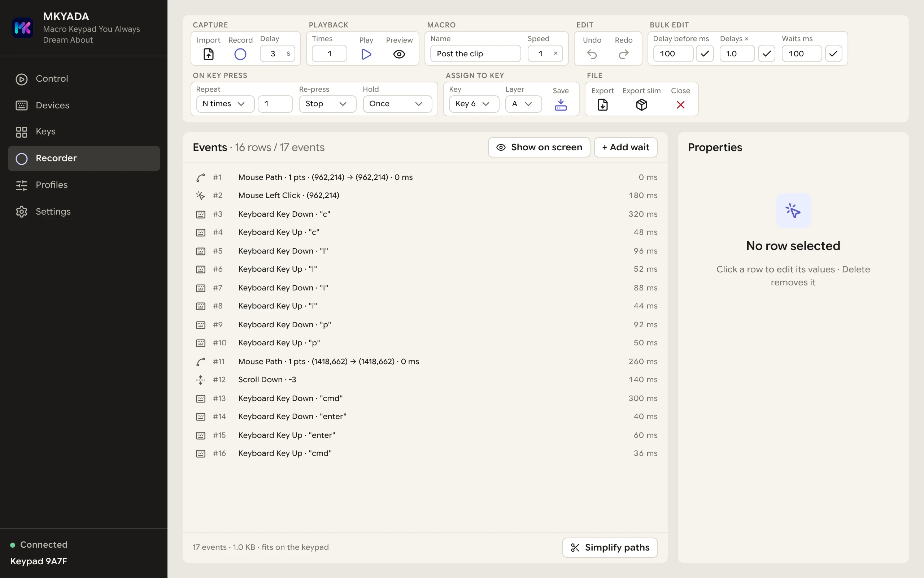924x578 pixels.
Task: Play the macro
Action: 366,54
